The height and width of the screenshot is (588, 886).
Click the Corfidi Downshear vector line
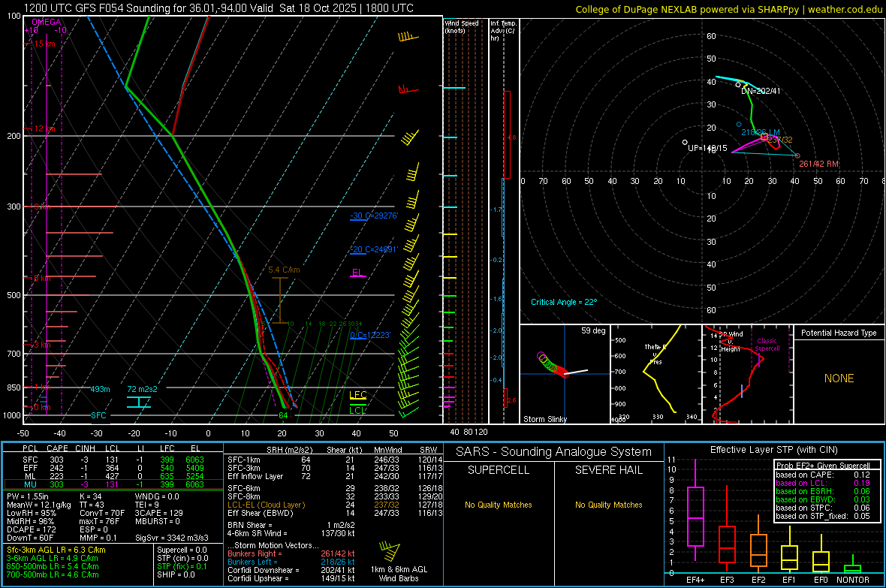pyautogui.click(x=291, y=570)
